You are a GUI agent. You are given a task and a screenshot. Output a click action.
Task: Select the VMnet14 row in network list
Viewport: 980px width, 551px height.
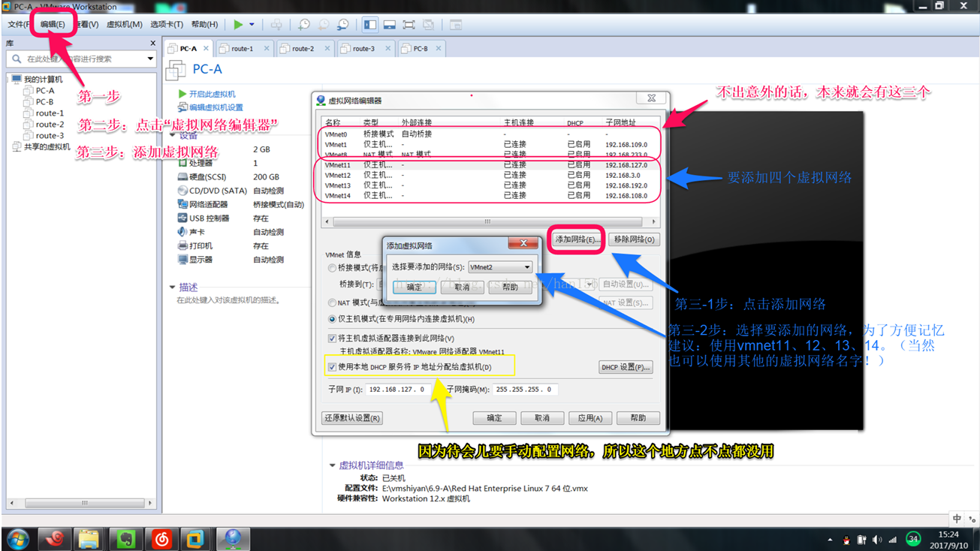[490, 195]
